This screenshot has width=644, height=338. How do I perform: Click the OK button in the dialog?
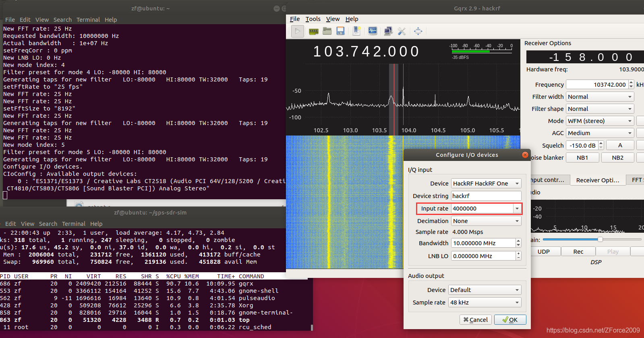[510, 320]
